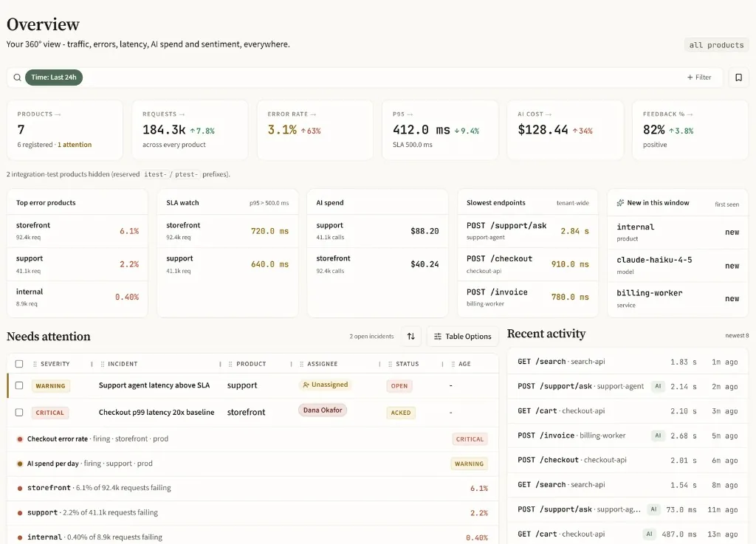
Task: Click the Time: Last 24h filter chip
Action: pyautogui.click(x=54, y=77)
